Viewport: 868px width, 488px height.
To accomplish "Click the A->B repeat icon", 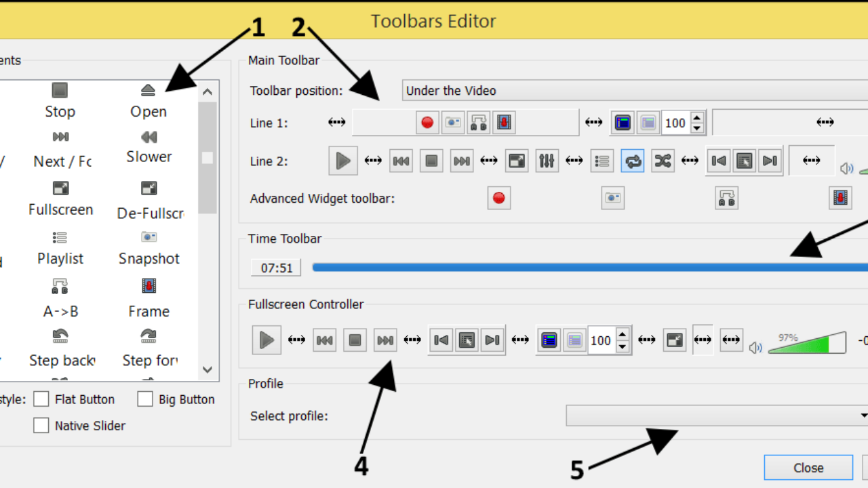I will click(x=60, y=286).
